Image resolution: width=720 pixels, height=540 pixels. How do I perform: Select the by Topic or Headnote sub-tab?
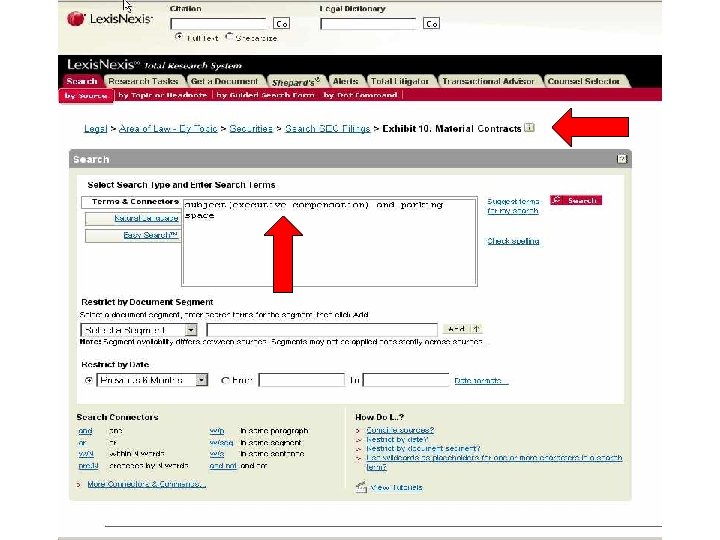click(163, 95)
